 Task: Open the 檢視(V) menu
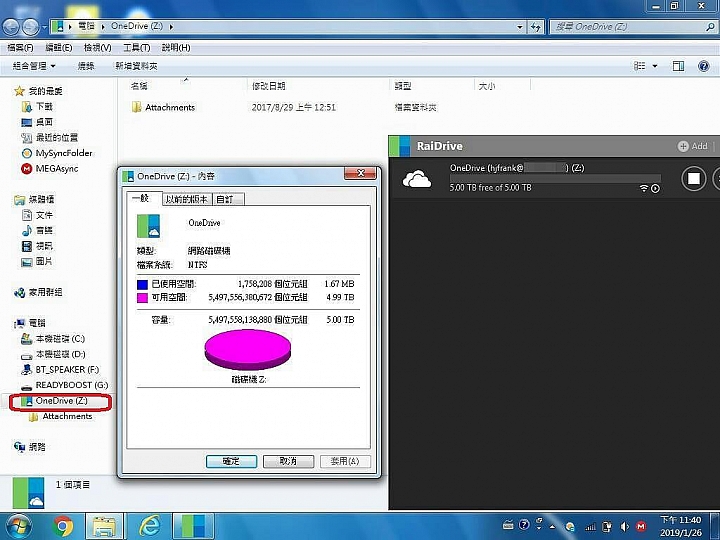click(97, 47)
